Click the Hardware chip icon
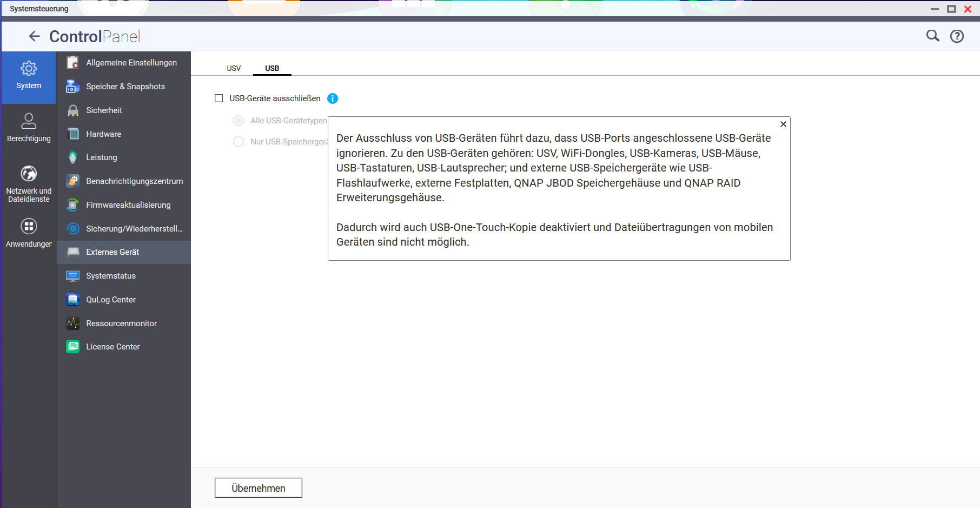This screenshot has height=508, width=980. coord(73,134)
